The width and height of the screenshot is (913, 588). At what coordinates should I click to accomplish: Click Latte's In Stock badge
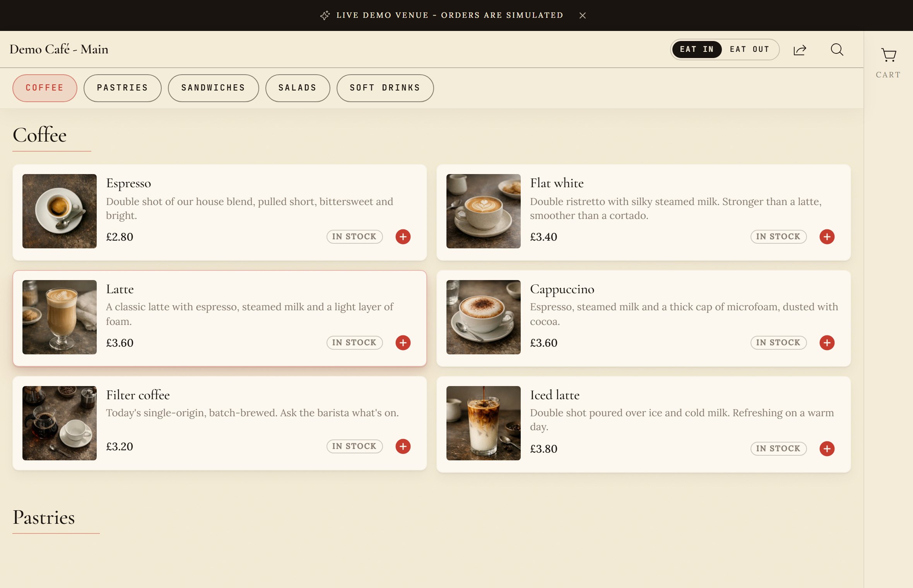tap(354, 342)
